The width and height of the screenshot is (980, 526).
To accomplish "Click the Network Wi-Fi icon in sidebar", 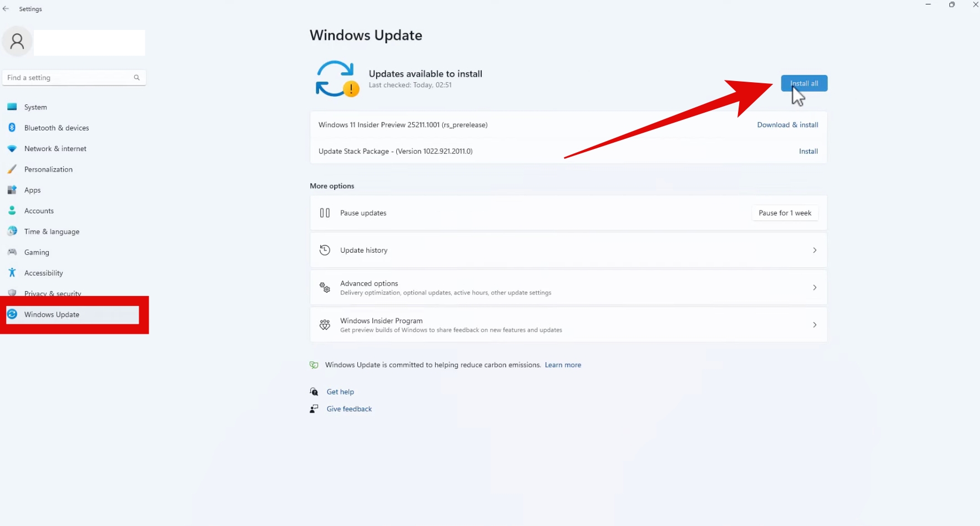I will click(12, 149).
